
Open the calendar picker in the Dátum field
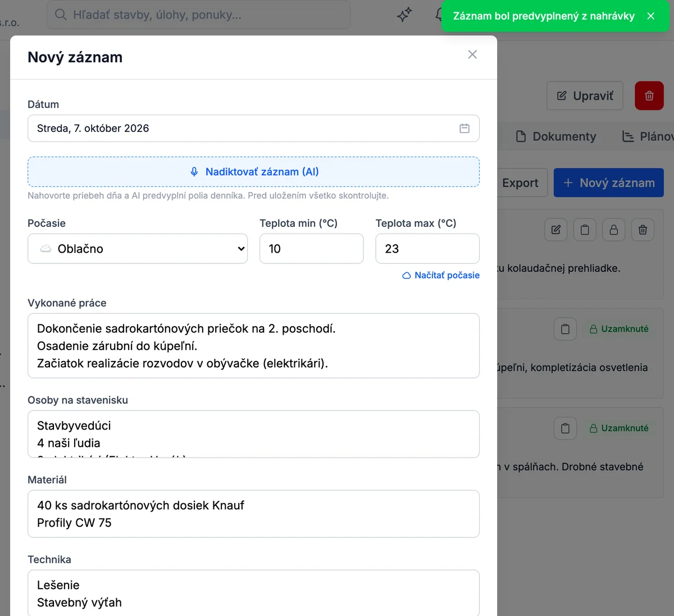(464, 129)
